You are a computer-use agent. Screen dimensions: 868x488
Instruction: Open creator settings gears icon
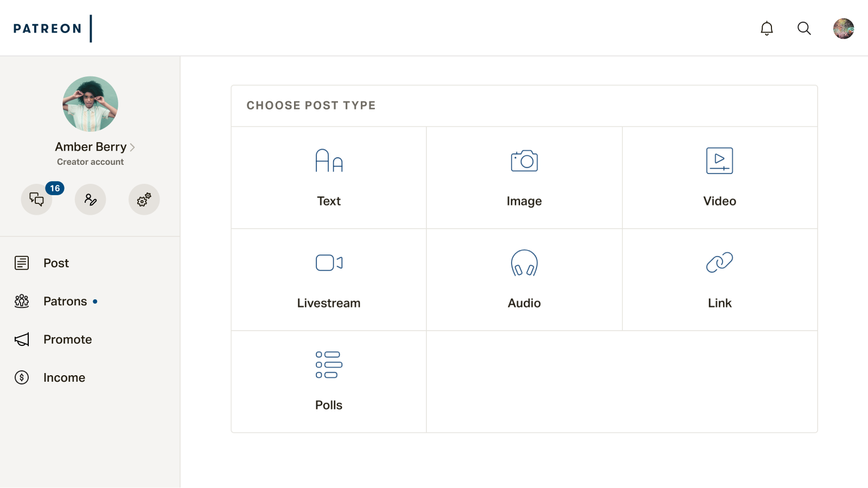pyautogui.click(x=144, y=200)
